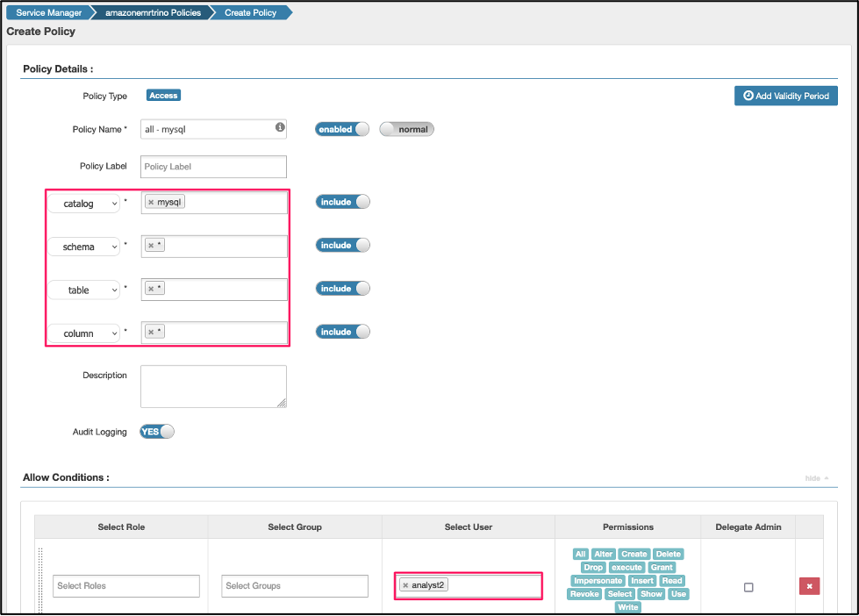The image size is (859, 616).
Task: Toggle column include switch
Action: click(342, 332)
